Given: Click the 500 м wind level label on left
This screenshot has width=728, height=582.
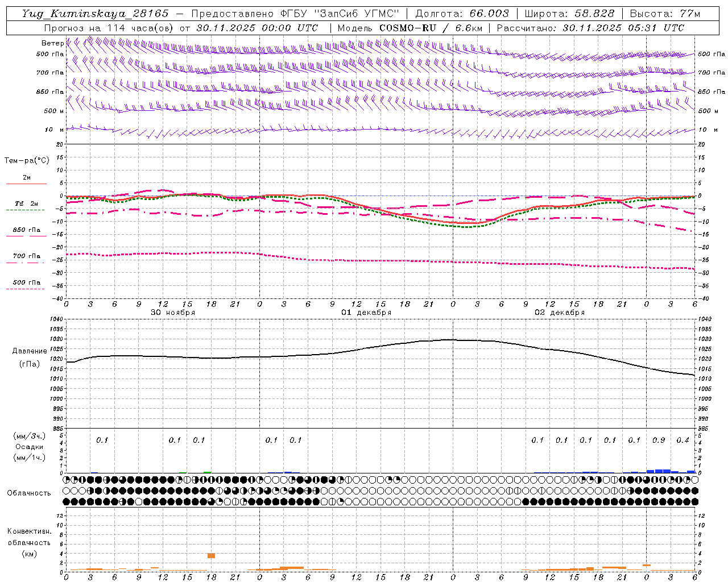Looking at the screenshot, I should point(54,111).
